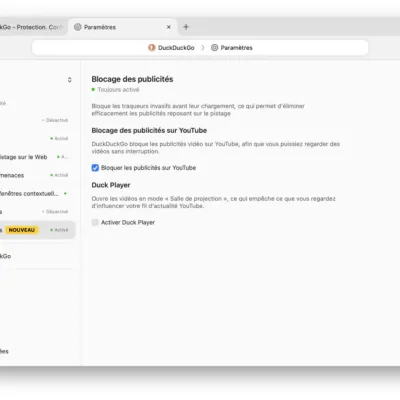Uncheck 'Bloquer les publicités sur YouTube' checkbox

coord(95,168)
